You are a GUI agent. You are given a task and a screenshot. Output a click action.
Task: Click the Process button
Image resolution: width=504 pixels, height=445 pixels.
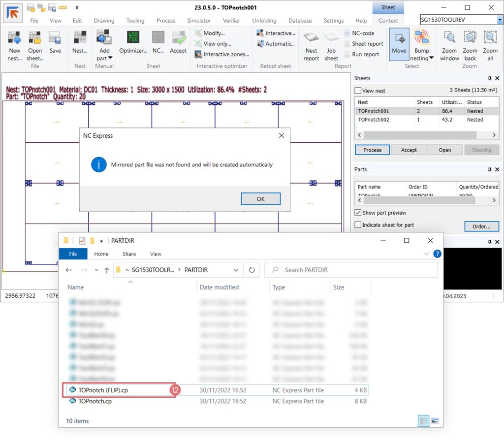click(x=372, y=150)
